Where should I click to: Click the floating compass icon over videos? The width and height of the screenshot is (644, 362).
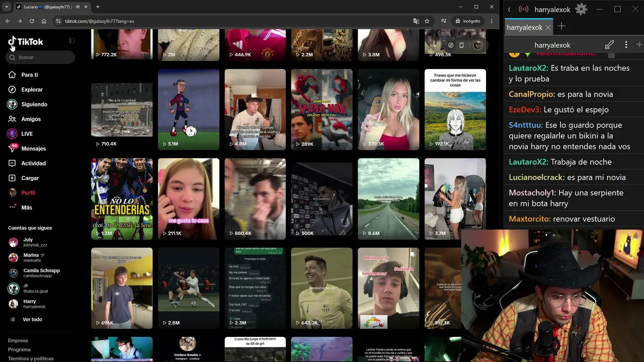coord(451,45)
